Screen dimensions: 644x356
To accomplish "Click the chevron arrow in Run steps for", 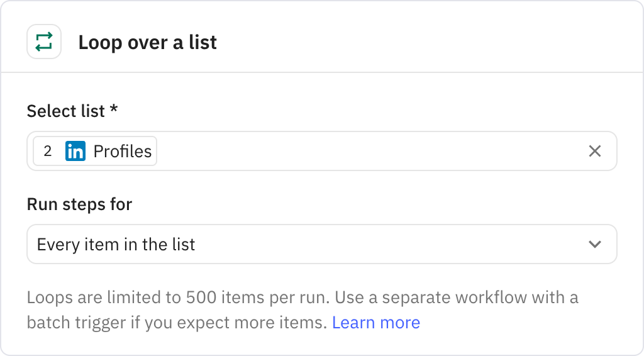I will click(594, 244).
